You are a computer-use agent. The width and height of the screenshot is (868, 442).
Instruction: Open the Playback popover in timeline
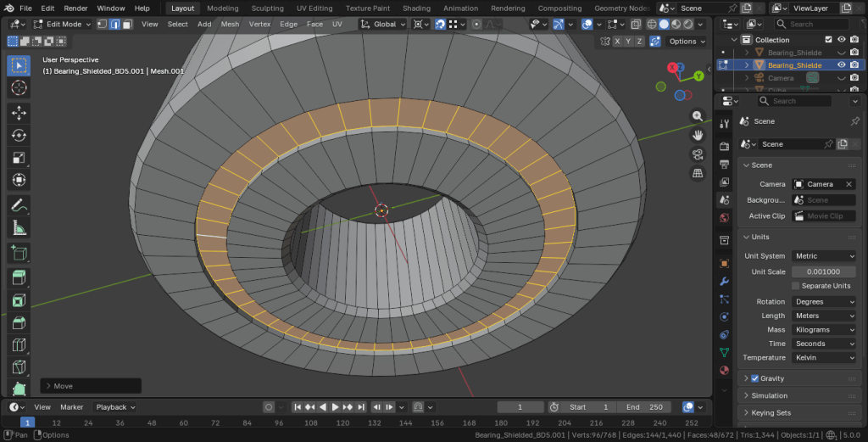[115, 407]
